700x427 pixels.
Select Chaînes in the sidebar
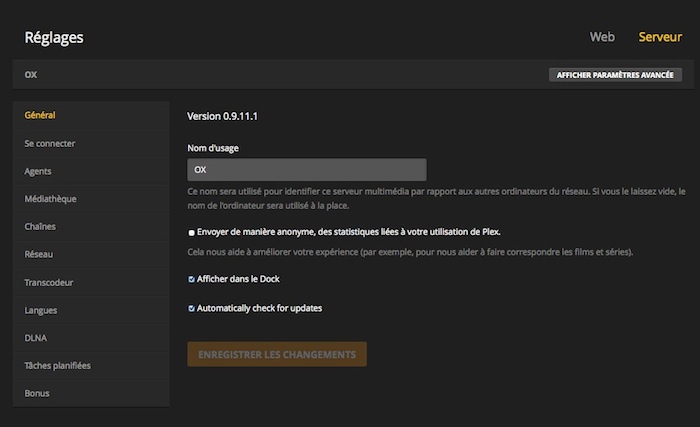[x=40, y=227]
